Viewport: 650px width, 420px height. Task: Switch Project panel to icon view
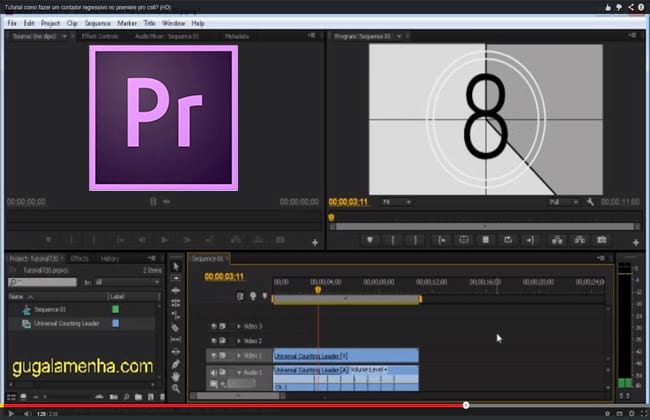pyautogui.click(x=24, y=397)
